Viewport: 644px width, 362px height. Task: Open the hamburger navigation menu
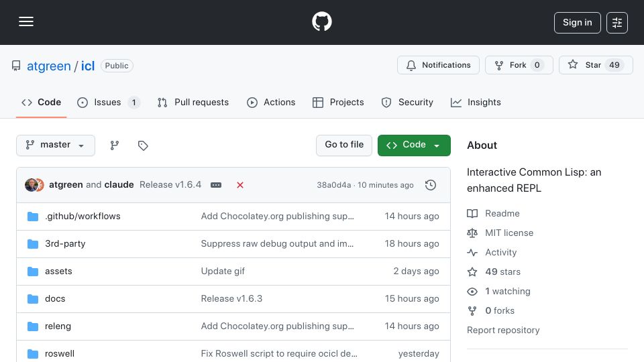point(26,21)
